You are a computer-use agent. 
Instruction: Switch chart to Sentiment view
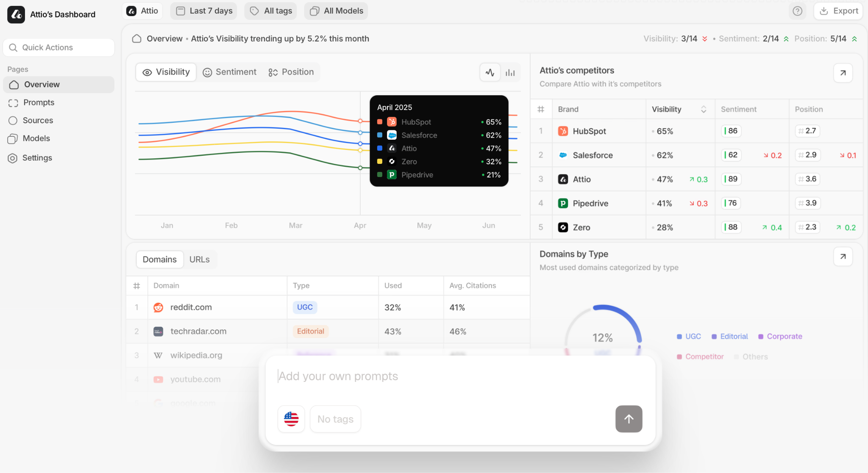229,72
